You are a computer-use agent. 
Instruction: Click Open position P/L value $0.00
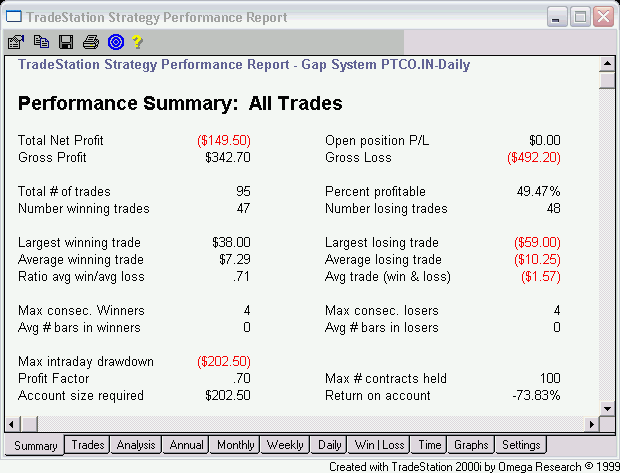pos(545,140)
